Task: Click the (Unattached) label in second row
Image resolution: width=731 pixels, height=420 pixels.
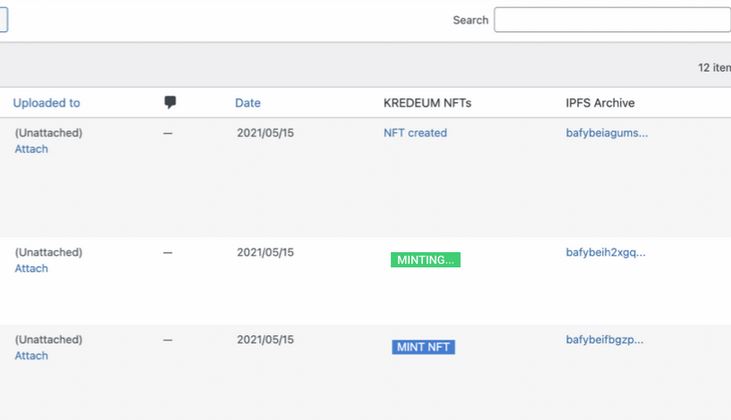Action: (x=48, y=252)
